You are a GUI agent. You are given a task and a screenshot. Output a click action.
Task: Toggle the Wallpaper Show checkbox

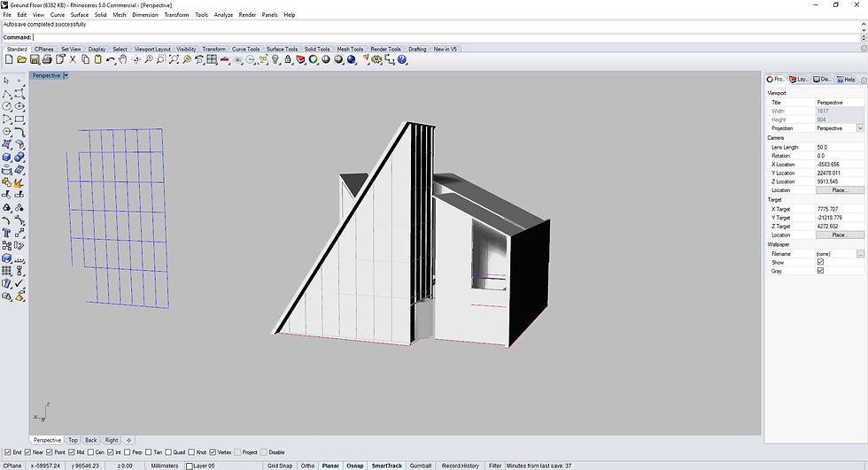click(x=820, y=262)
